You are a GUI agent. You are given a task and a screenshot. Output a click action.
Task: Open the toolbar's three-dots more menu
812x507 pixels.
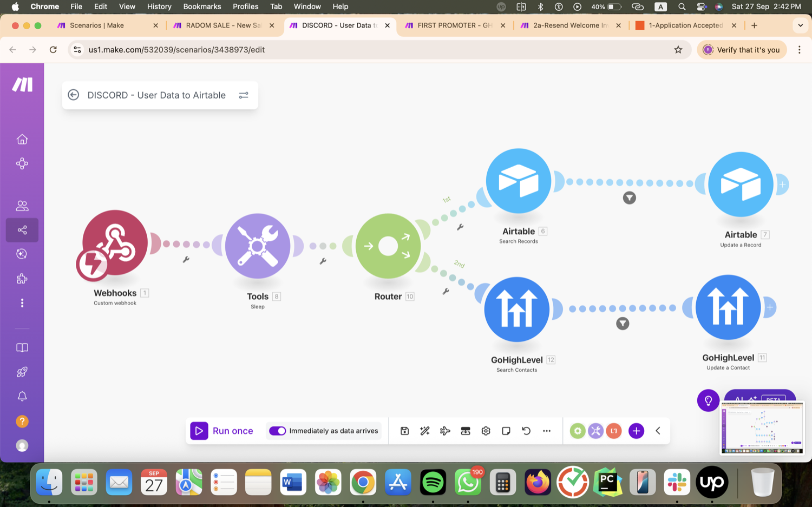[x=547, y=431]
